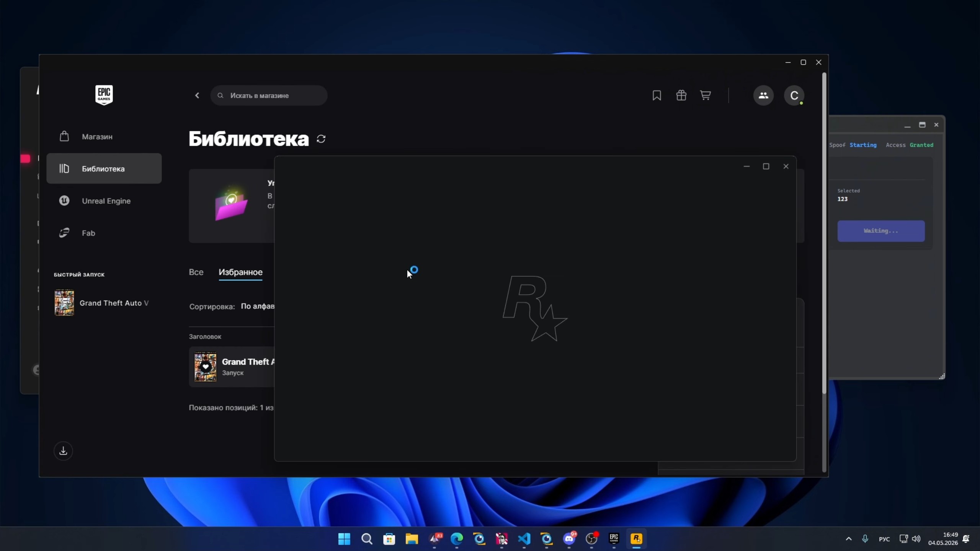Click the microphone tray icon

point(865,539)
